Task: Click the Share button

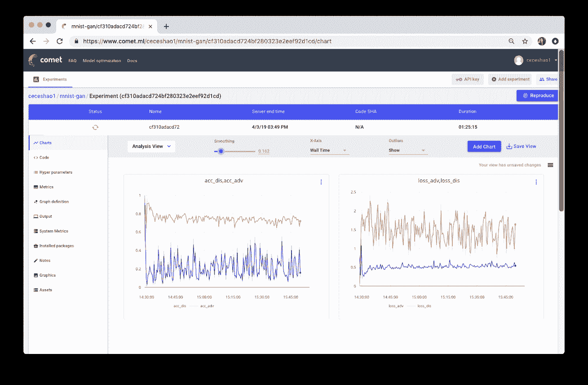Action: click(x=548, y=79)
